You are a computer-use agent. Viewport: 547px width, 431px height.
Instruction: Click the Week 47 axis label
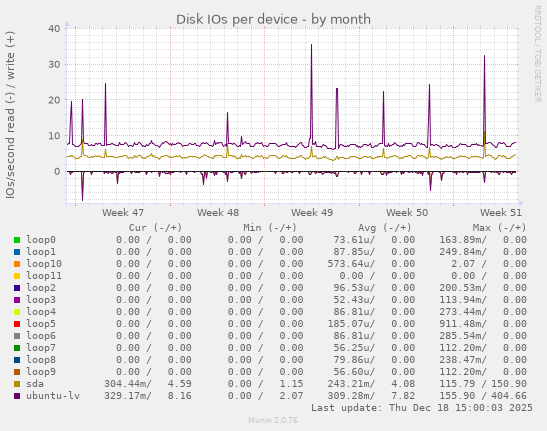tap(123, 213)
